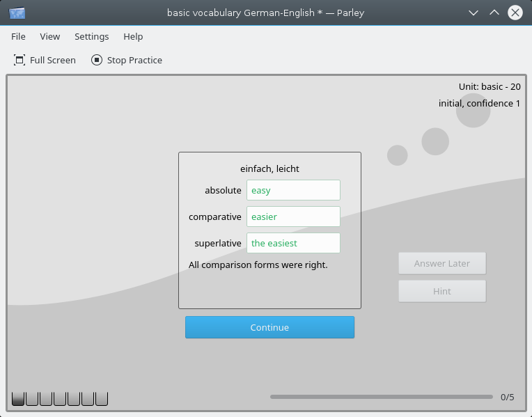This screenshot has width=532, height=417.
Task: Select the comparative field showing "easier"
Action: tap(293, 217)
